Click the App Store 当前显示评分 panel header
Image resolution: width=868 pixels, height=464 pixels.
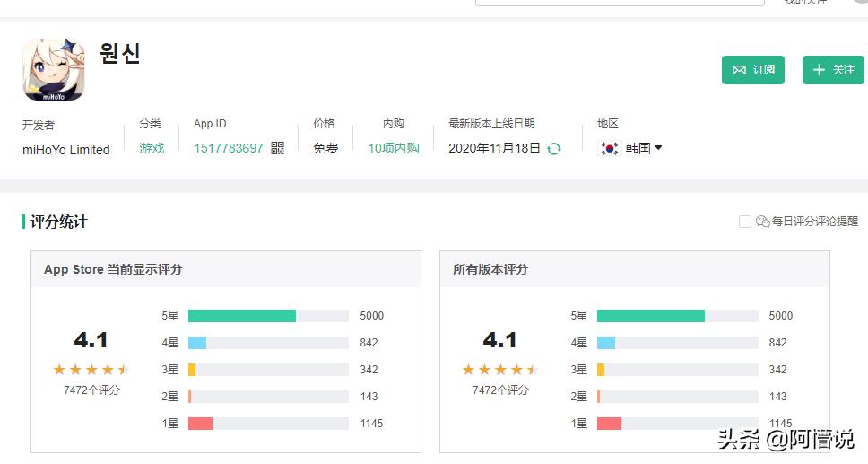coord(226,269)
